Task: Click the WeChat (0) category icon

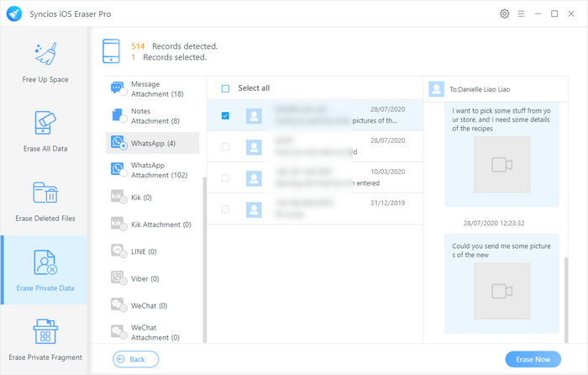Action: (118, 305)
